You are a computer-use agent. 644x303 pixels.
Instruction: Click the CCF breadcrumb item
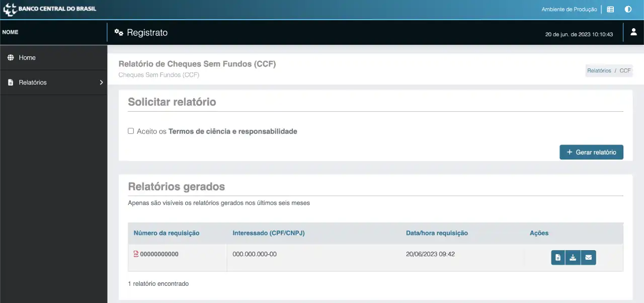pos(625,71)
